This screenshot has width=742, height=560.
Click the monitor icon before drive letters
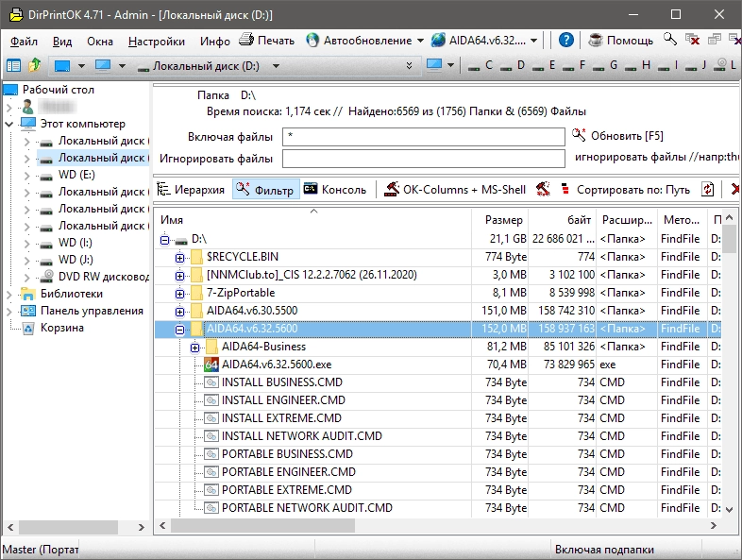pos(434,65)
